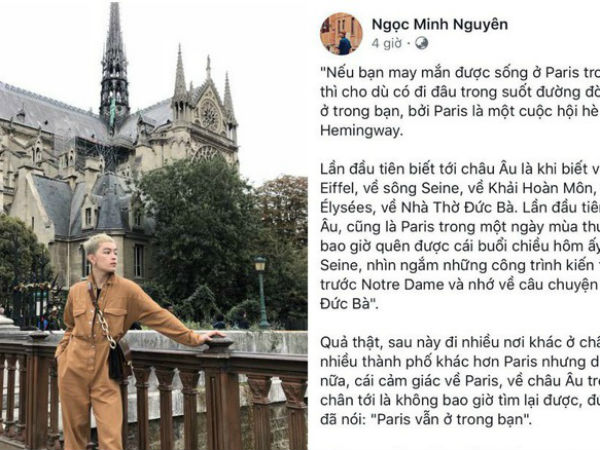
Task: Open the Notre Dame photo on the left
Action: (x=153, y=225)
